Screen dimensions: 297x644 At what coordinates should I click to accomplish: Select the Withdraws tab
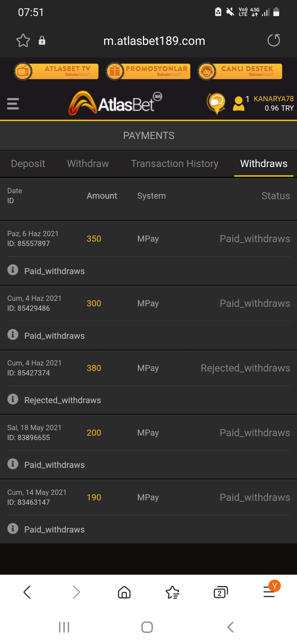[x=264, y=163]
